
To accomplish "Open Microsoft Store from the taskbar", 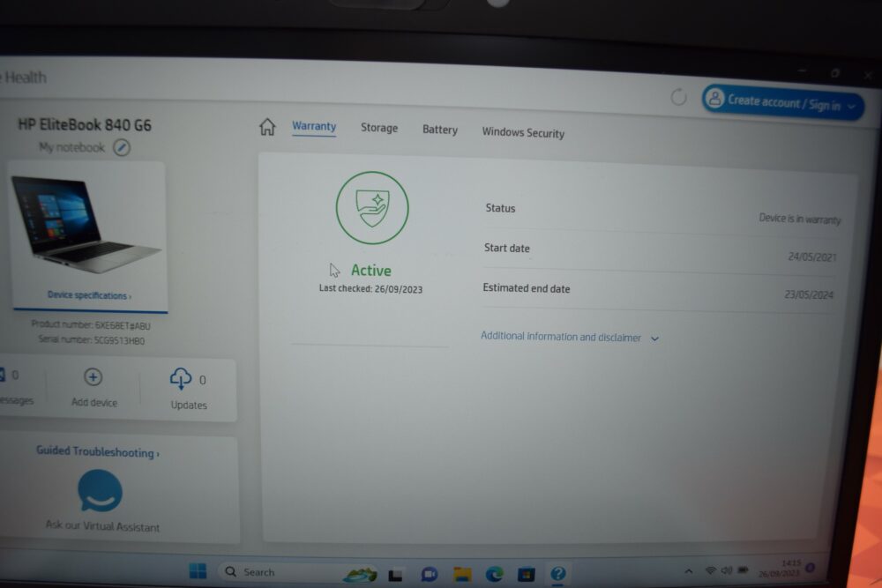I will [527, 574].
